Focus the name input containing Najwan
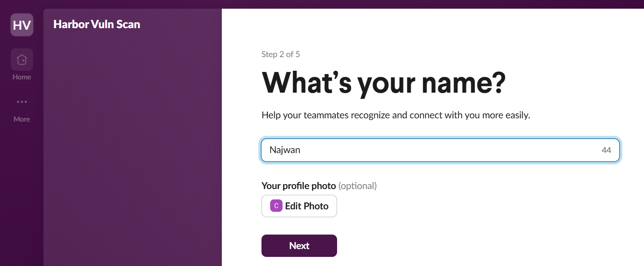The image size is (644, 266). pos(430,150)
